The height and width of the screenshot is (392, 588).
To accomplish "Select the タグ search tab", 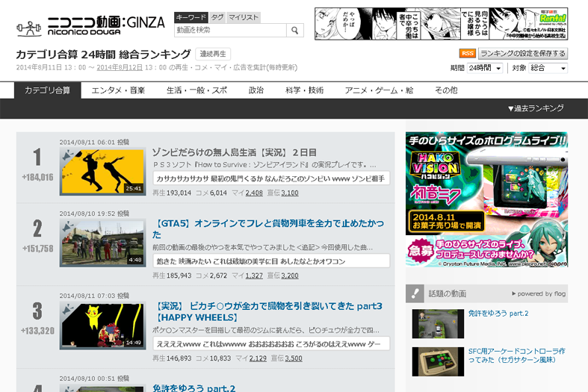I will (217, 17).
